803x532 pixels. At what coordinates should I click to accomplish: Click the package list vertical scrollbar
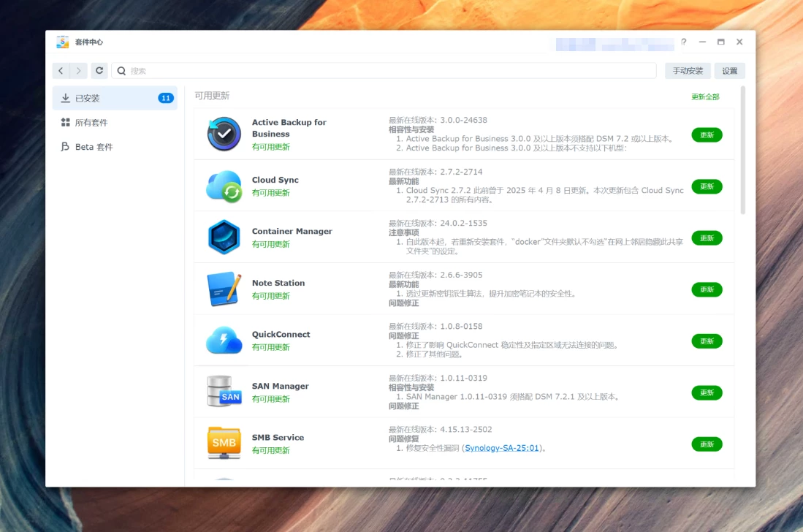[742, 150]
